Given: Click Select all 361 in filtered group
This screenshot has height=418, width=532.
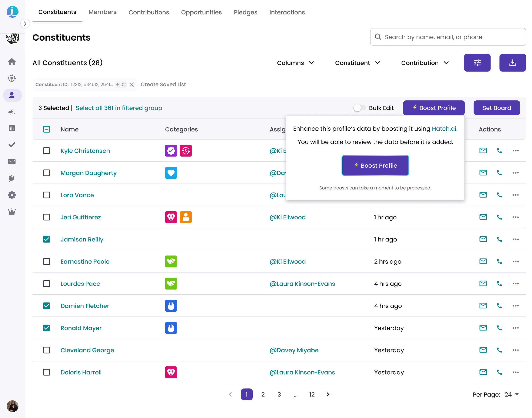Looking at the screenshot, I should [x=119, y=108].
